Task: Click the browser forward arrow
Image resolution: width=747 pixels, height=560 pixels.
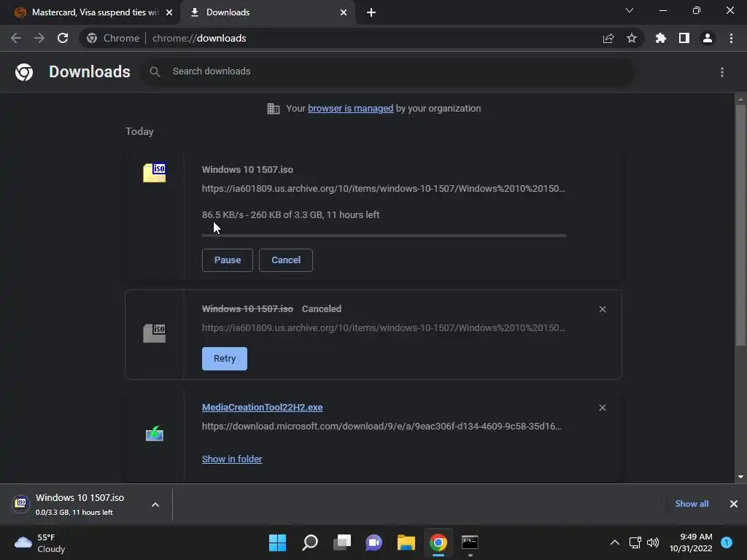Action: click(x=39, y=38)
